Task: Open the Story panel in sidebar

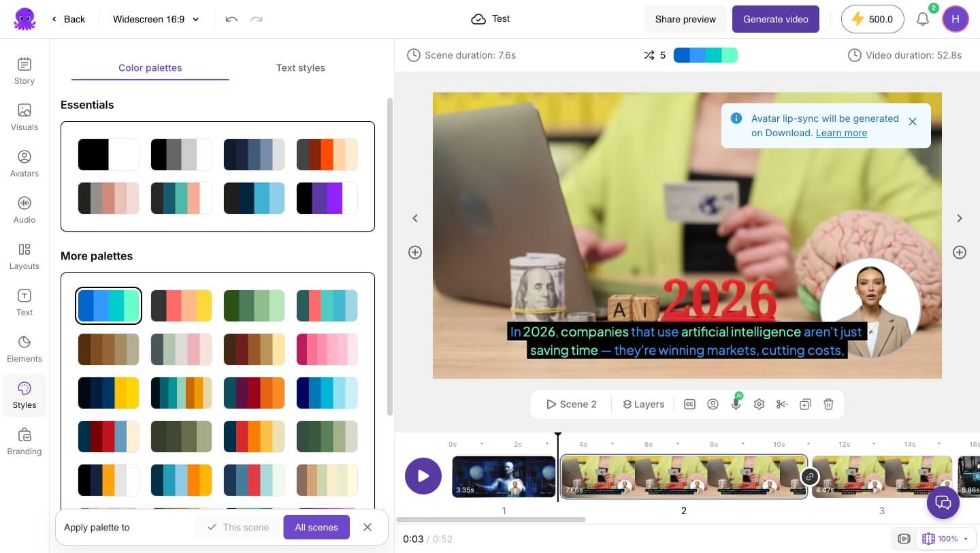Action: click(x=24, y=72)
